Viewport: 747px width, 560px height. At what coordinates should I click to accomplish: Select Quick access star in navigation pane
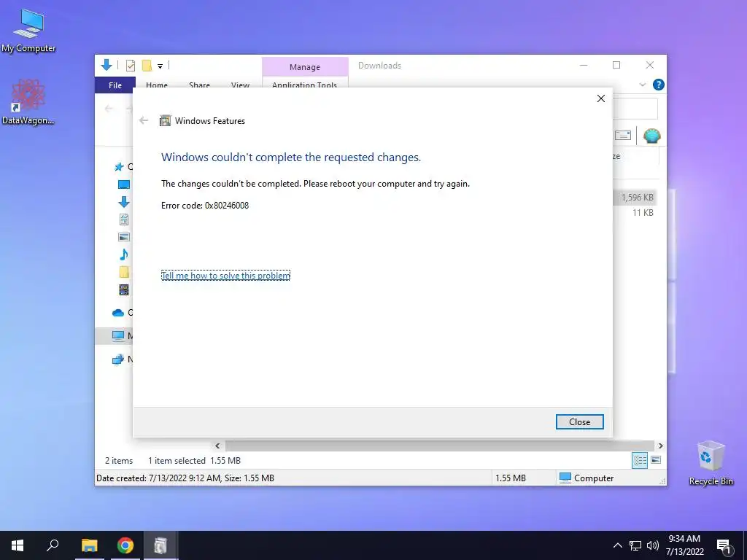coord(119,167)
